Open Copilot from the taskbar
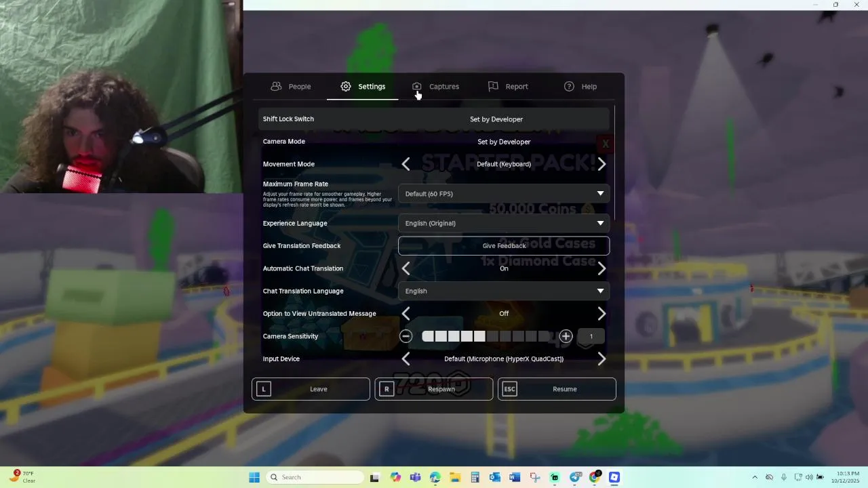Image resolution: width=868 pixels, height=488 pixels. pos(395,477)
